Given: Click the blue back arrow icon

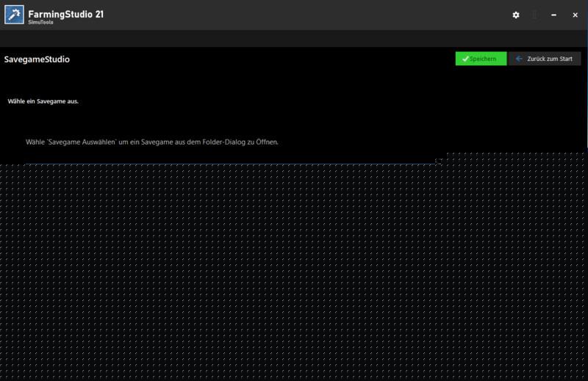Looking at the screenshot, I should click(x=520, y=59).
